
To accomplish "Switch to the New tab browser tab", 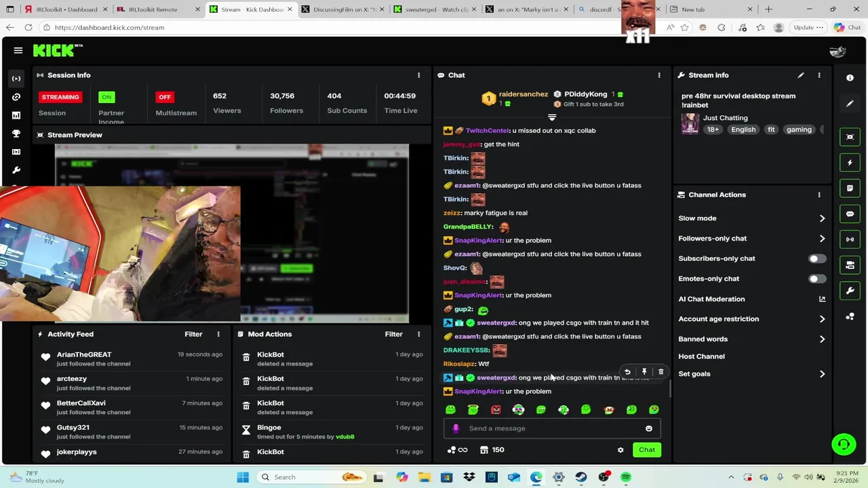I will click(711, 9).
